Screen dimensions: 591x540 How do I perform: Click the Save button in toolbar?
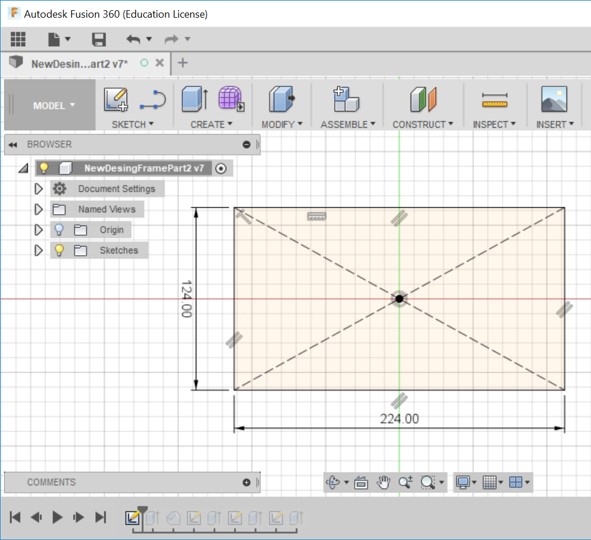(99, 39)
